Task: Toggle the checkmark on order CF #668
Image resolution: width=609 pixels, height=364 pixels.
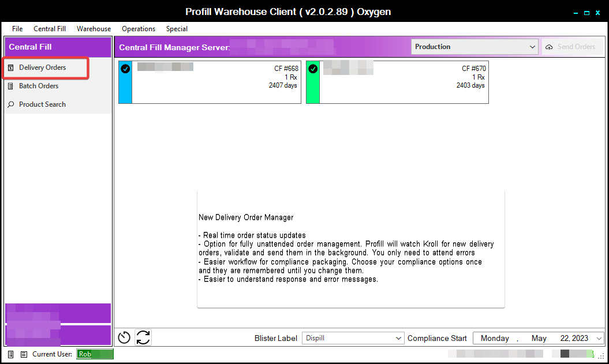Action: pyautogui.click(x=125, y=69)
